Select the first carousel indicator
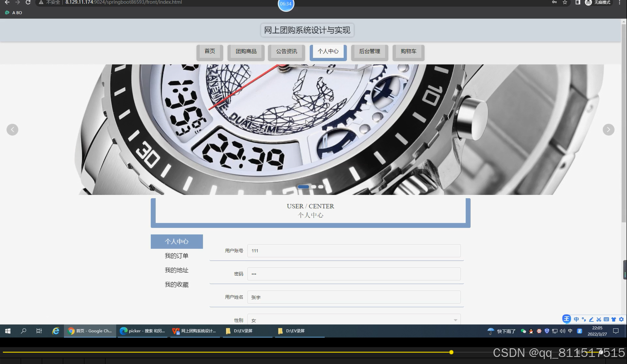 click(303, 187)
